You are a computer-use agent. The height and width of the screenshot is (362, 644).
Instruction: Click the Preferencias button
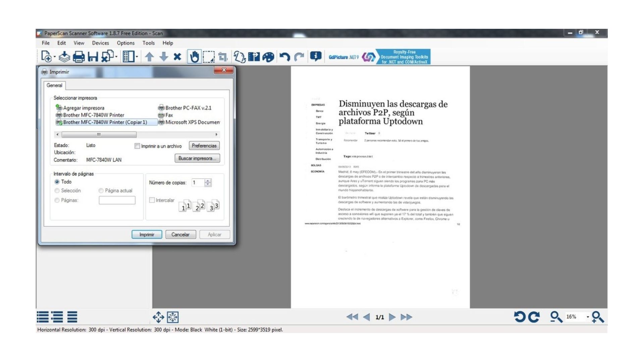(204, 146)
